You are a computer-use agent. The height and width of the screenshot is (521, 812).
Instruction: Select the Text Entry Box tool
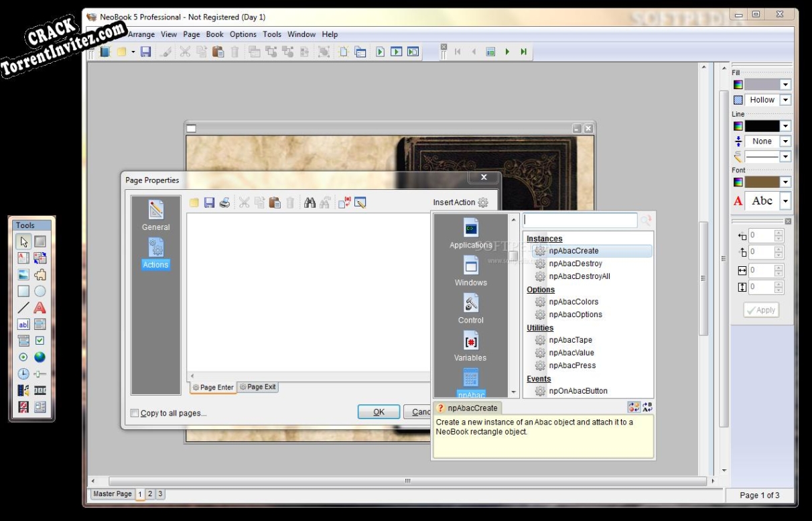click(24, 325)
